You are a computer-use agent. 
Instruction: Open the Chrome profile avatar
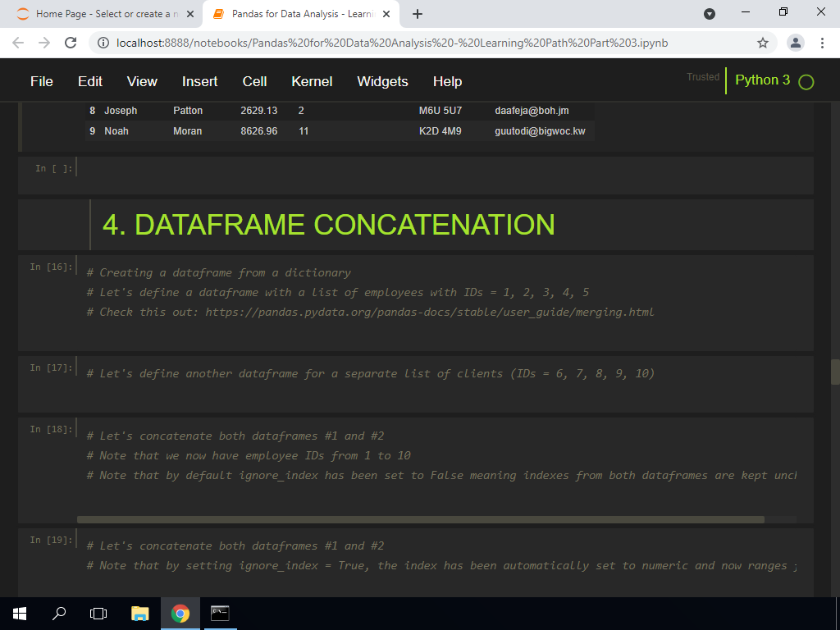[796, 43]
